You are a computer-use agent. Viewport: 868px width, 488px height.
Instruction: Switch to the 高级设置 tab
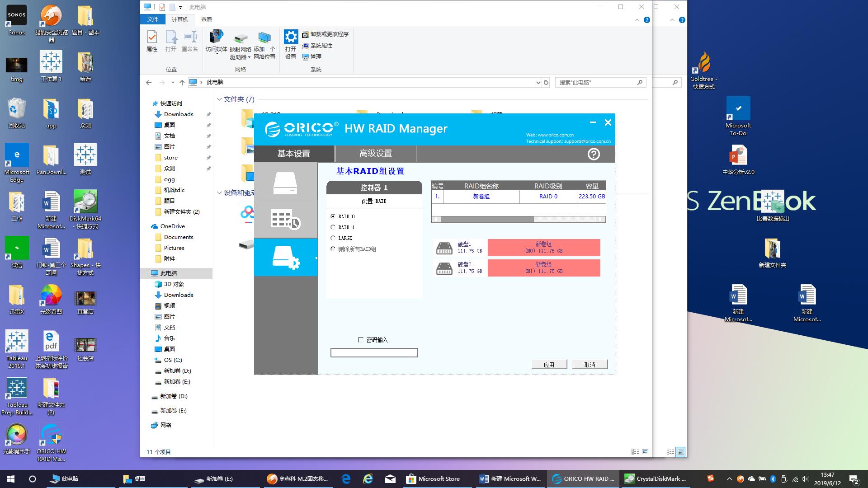(375, 154)
